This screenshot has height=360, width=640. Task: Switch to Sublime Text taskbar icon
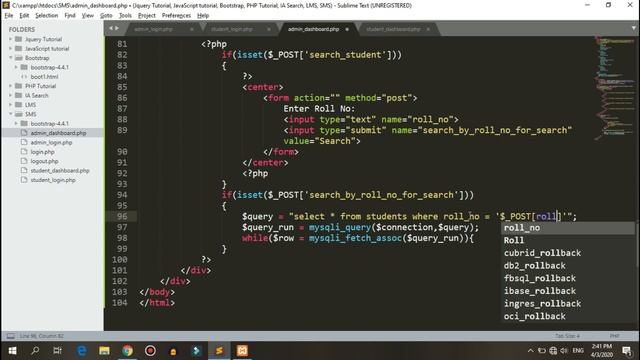click(x=219, y=351)
